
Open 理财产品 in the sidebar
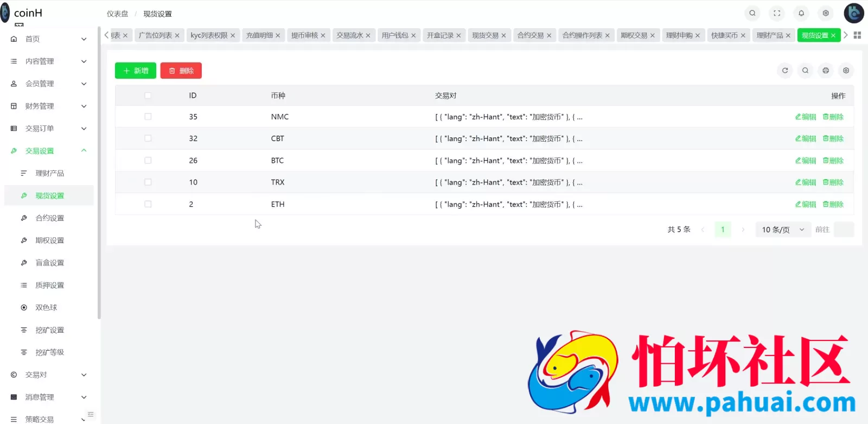pos(49,173)
